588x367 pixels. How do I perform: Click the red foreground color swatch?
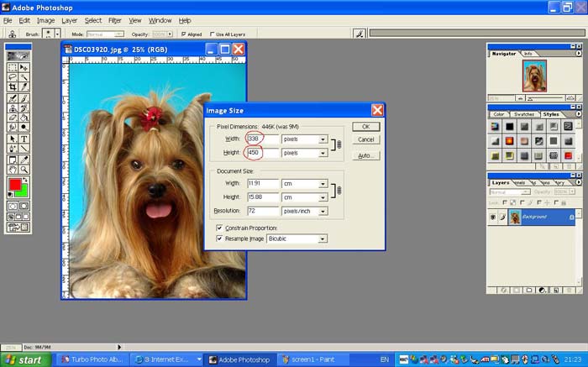15,184
